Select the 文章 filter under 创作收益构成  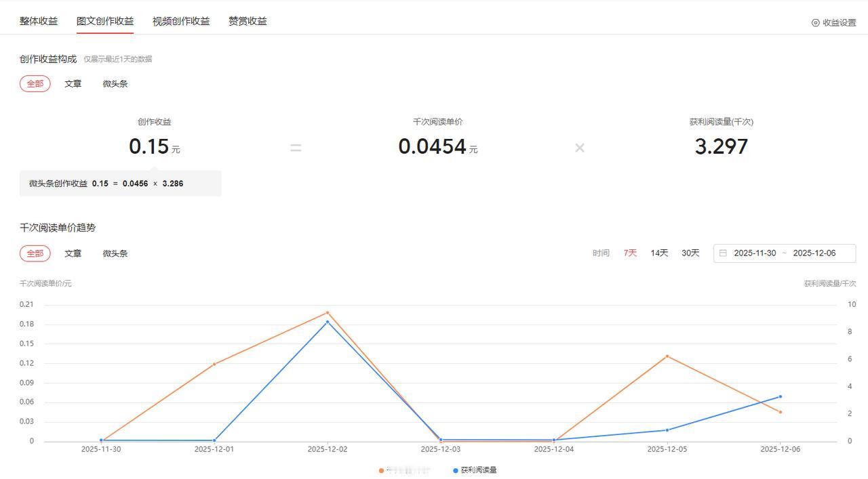click(x=73, y=83)
